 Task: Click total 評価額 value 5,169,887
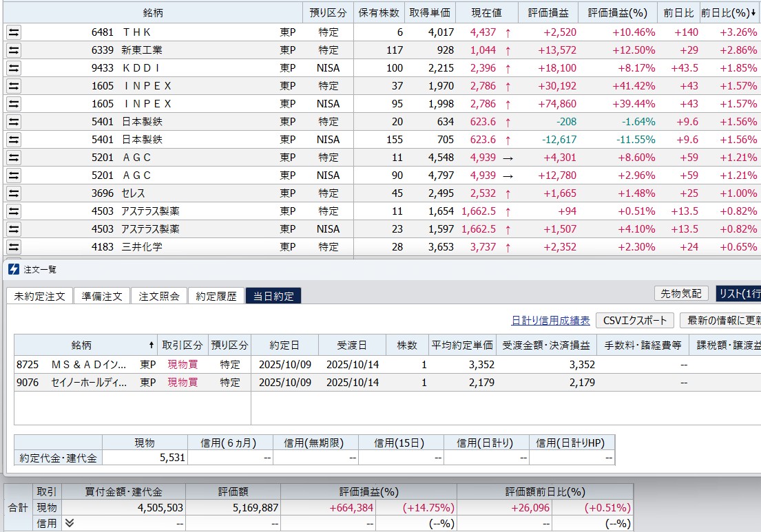point(256,508)
